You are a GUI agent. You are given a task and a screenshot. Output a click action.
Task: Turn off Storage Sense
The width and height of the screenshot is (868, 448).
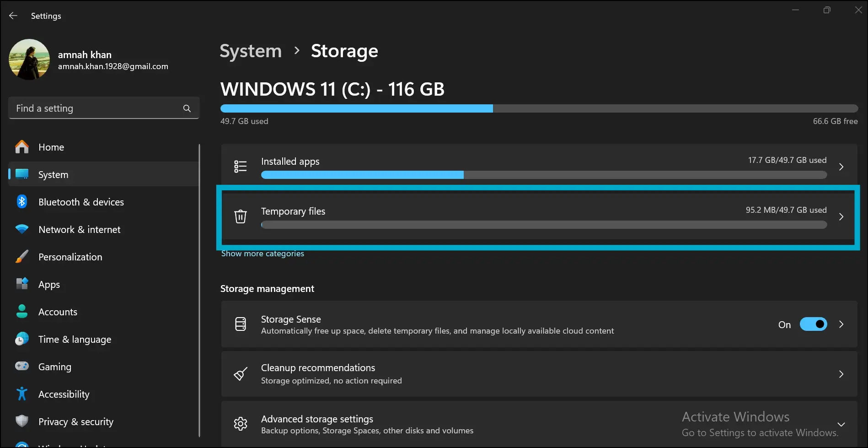tap(813, 324)
